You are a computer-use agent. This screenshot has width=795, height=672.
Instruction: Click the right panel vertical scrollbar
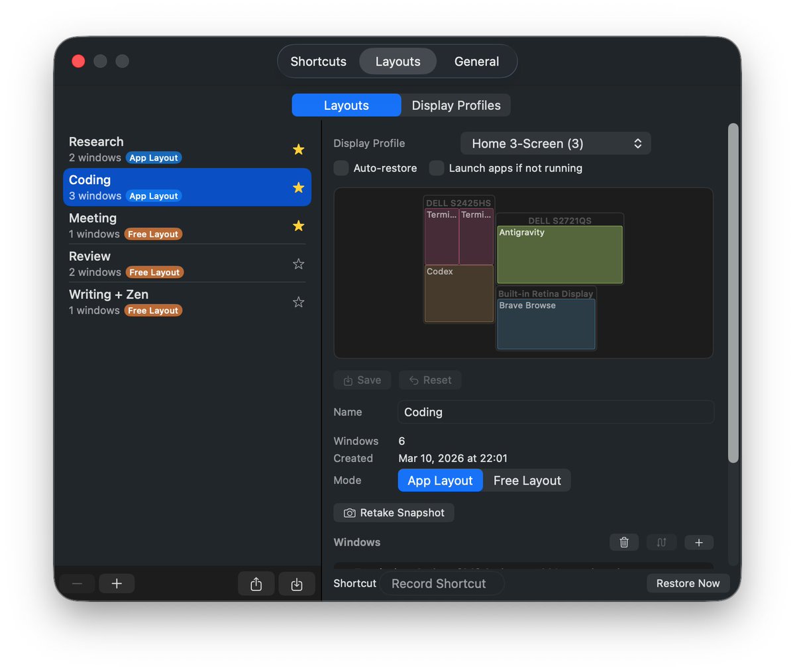click(733, 293)
